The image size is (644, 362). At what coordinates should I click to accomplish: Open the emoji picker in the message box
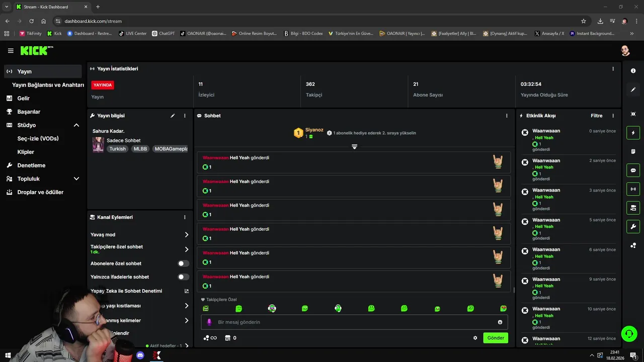point(500,322)
